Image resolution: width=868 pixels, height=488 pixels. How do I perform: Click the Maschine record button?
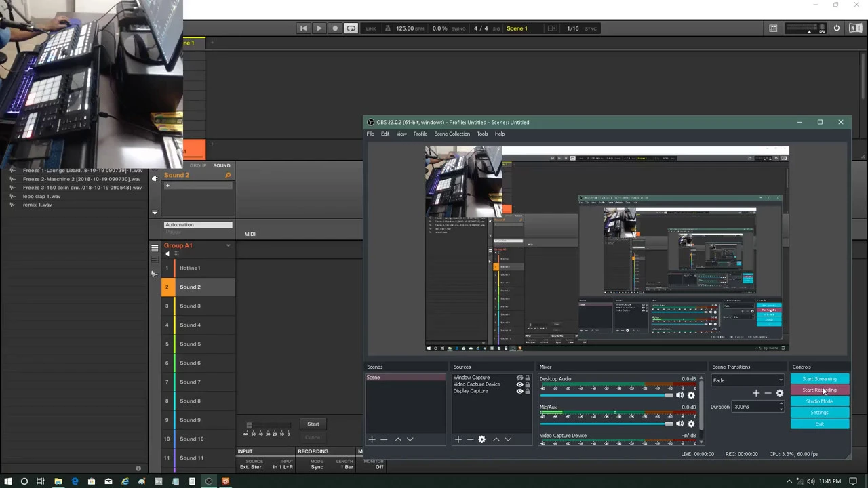334,28
